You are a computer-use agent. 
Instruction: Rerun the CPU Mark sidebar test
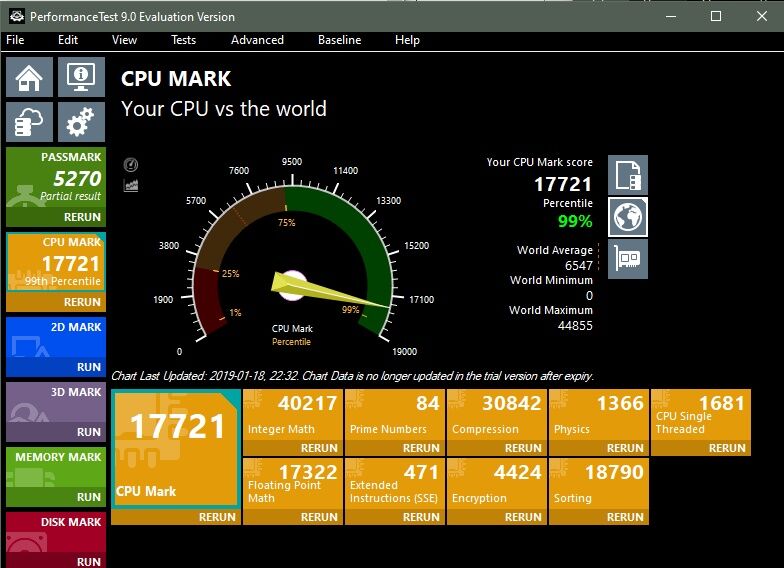click(56, 302)
